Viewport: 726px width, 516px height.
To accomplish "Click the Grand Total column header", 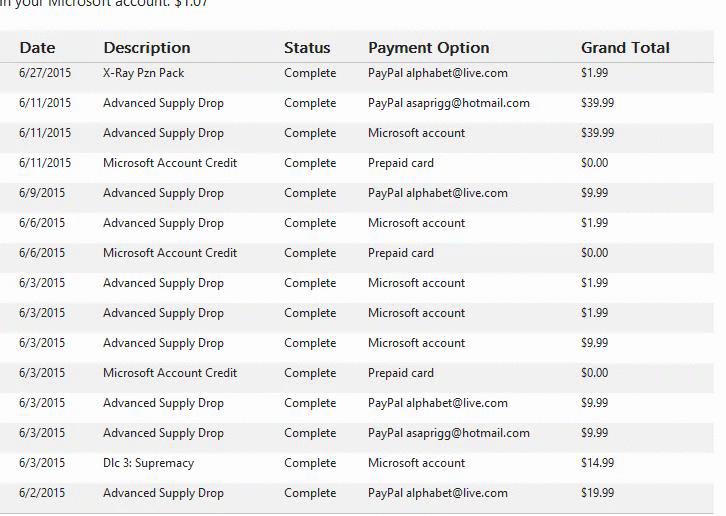I will (x=625, y=48).
